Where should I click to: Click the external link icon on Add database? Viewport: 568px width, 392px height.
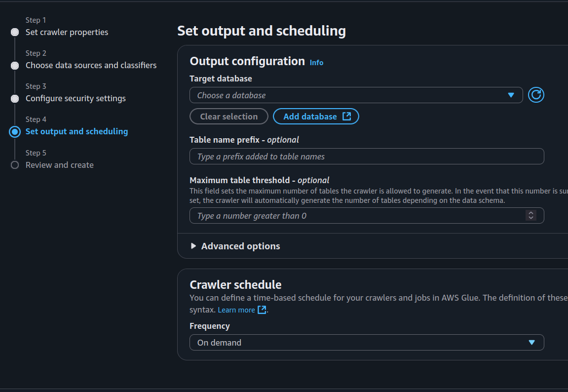[347, 117]
